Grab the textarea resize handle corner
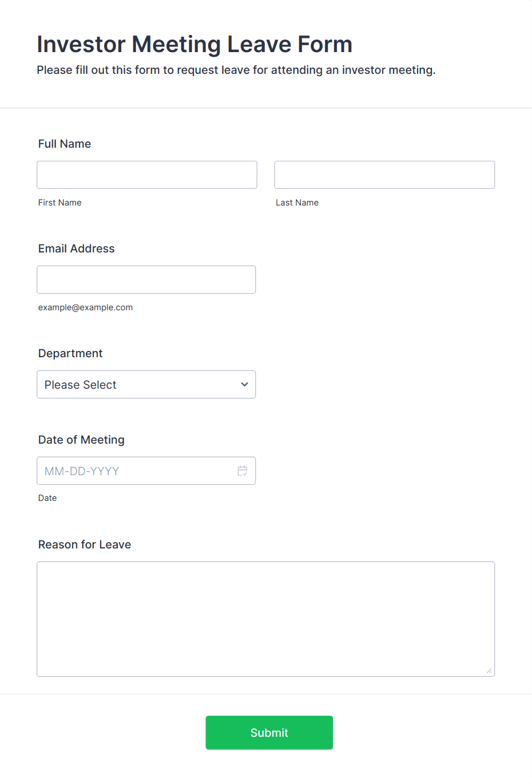Image resolution: width=532 pixels, height=778 pixels. (x=489, y=671)
